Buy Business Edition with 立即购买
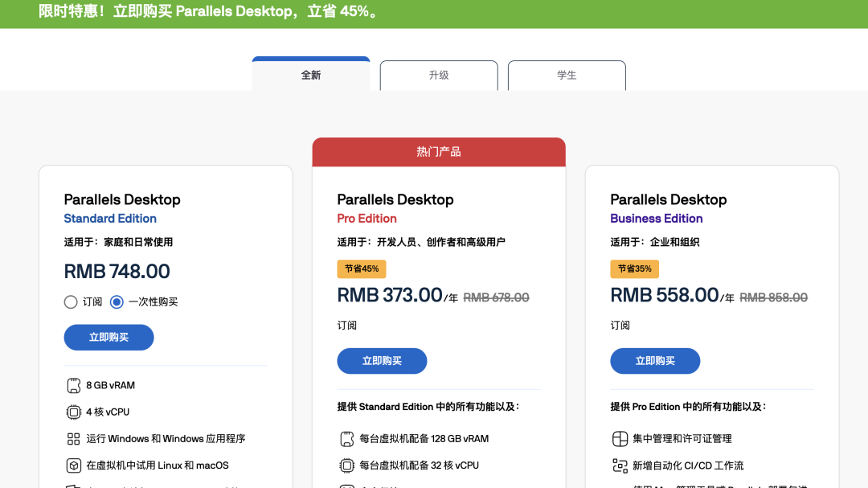This screenshot has width=868, height=488. (656, 361)
